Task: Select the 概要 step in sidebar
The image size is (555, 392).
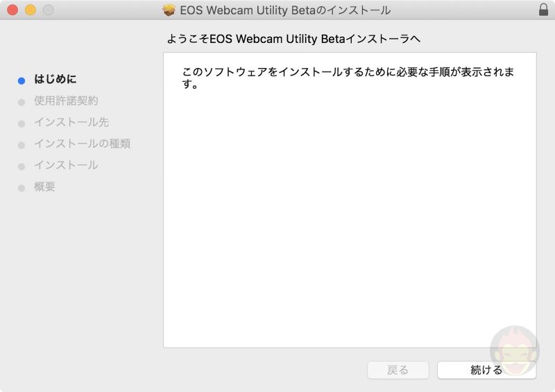Action: click(44, 187)
